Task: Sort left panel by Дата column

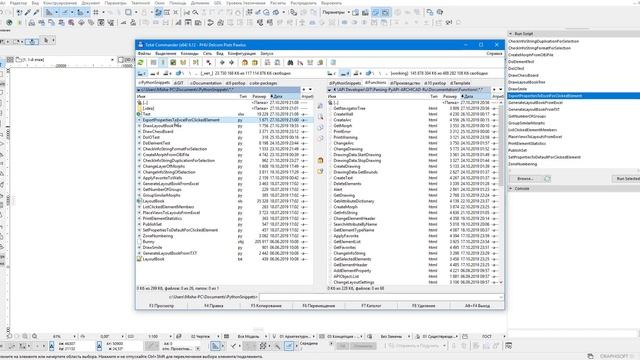Action: [x=285, y=96]
